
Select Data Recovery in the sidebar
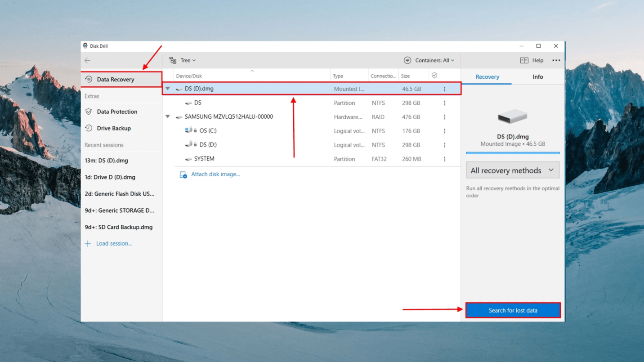coord(121,80)
